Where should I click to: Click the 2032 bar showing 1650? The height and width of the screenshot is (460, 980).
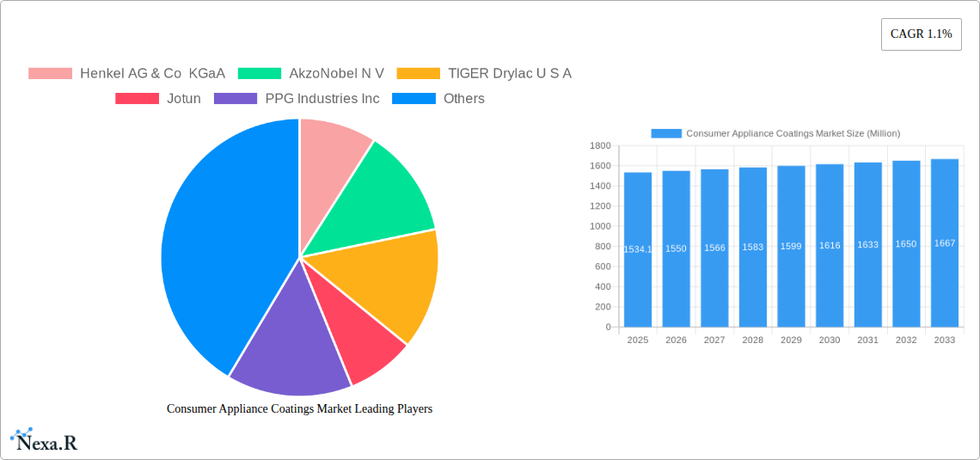click(906, 243)
